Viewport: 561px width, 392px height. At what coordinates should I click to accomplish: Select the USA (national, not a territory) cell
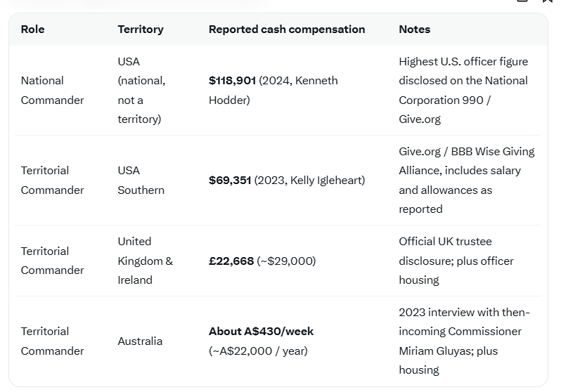coord(141,90)
